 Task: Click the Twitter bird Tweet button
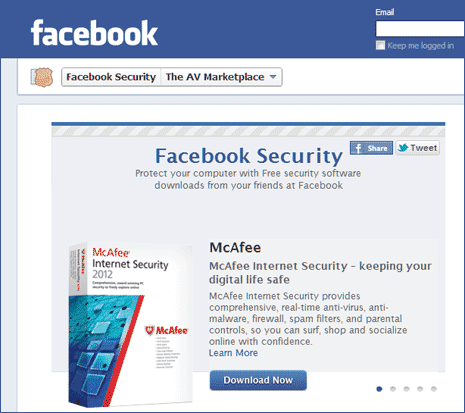418,148
